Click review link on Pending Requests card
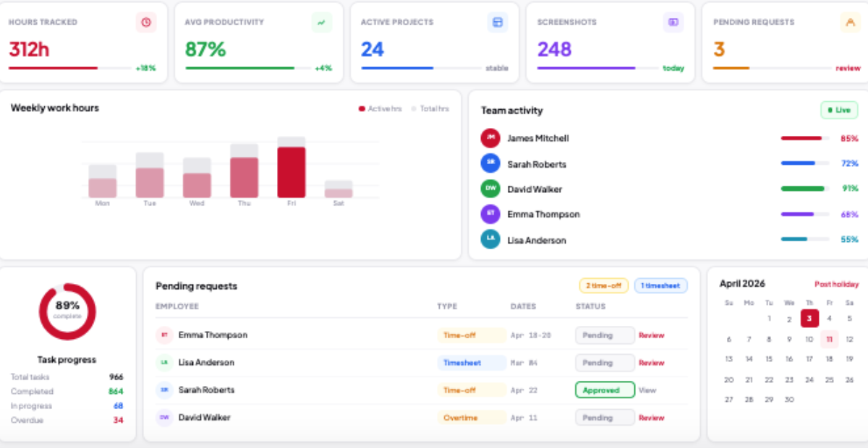Screen dimensions: 868x448 848,69
